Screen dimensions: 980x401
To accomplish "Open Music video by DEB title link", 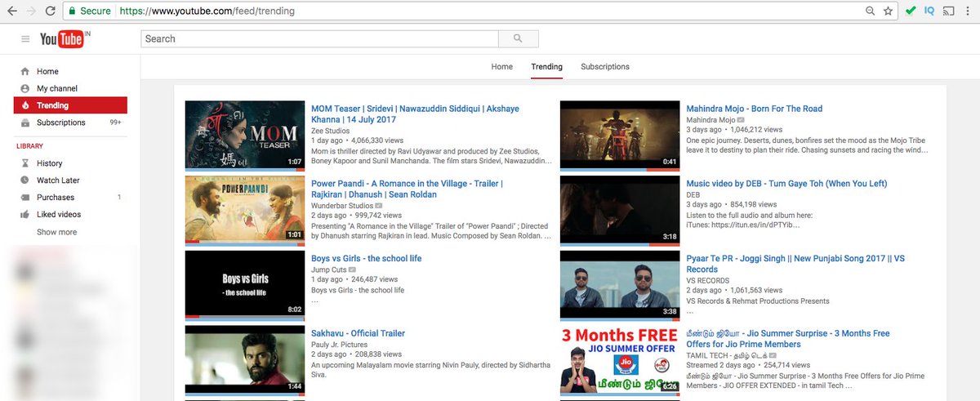I will click(x=786, y=184).
